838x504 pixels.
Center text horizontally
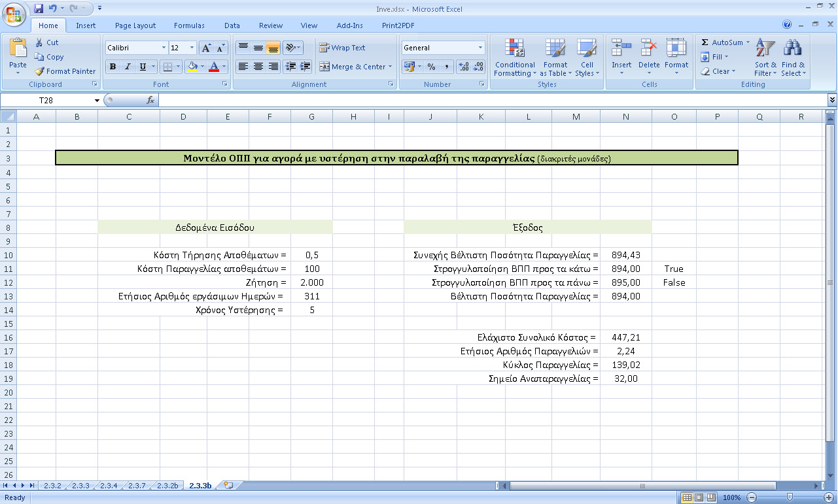[258, 67]
